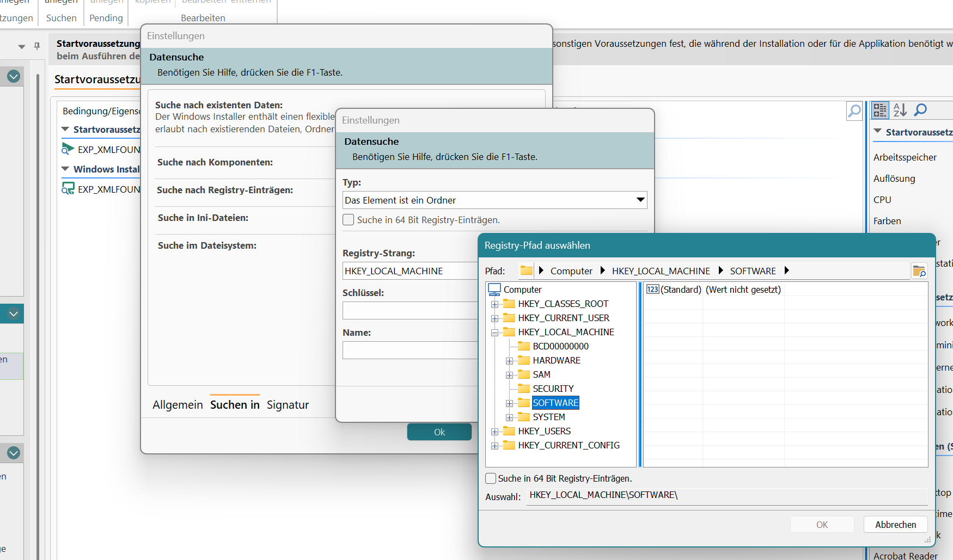Viewport: 953px width, 560px height.
Task: Open the Signatur tab
Action: point(288,405)
